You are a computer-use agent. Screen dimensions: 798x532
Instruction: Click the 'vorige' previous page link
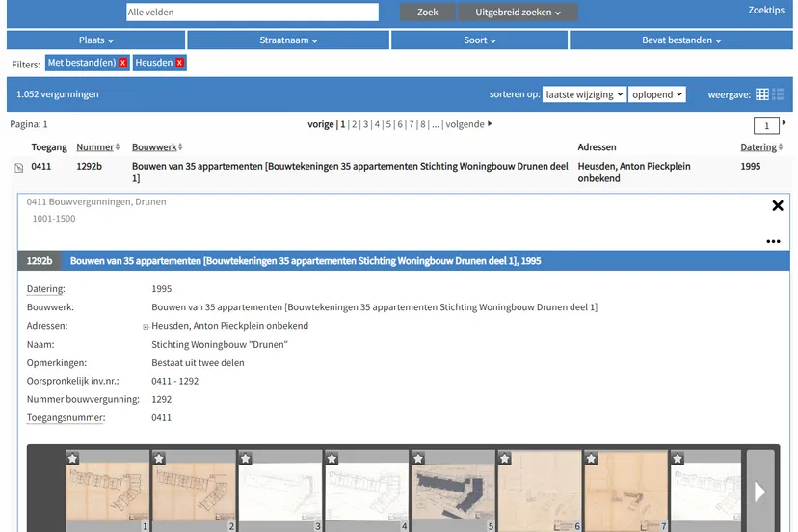coord(321,124)
